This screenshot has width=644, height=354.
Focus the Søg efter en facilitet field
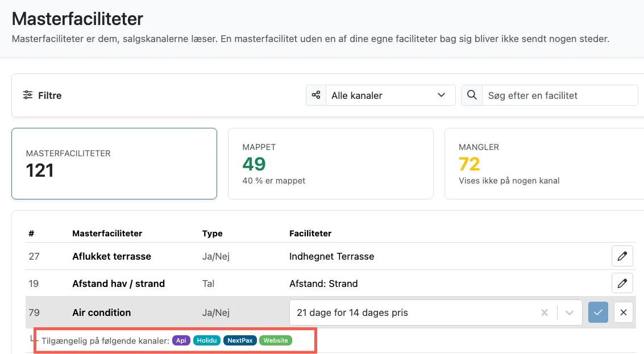click(560, 95)
